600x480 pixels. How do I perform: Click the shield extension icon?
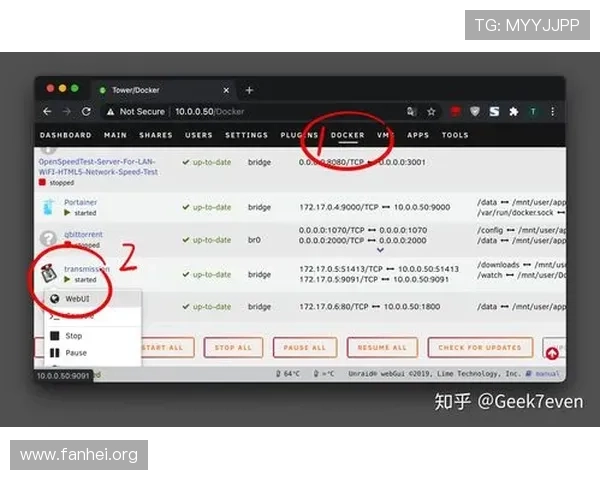click(475, 112)
